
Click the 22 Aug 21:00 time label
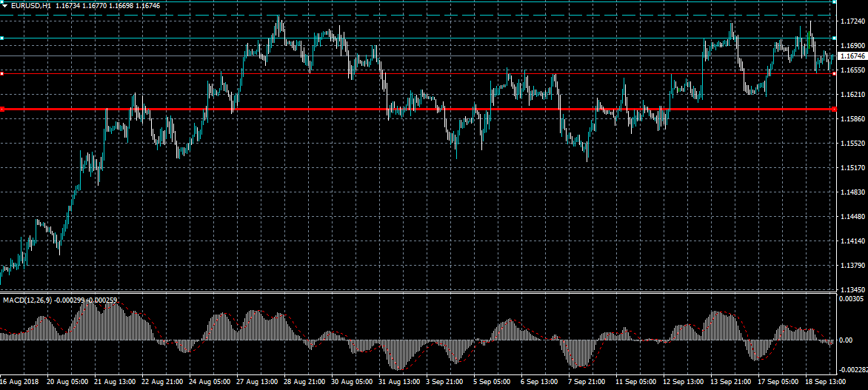click(x=162, y=383)
